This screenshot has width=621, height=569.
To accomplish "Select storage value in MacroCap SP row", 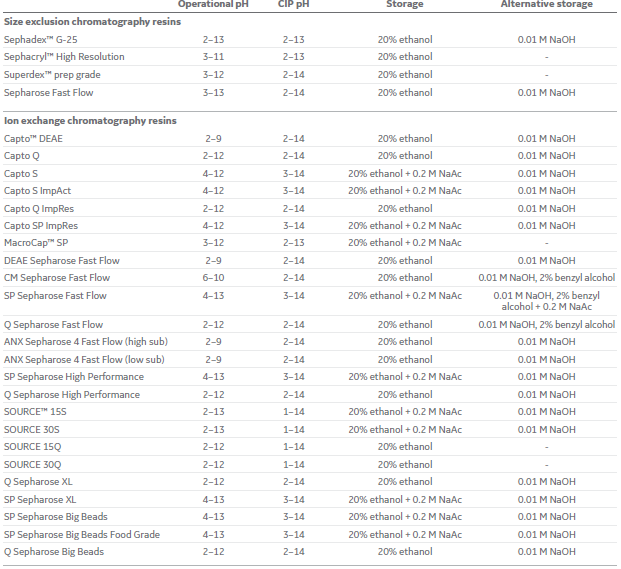I will (405, 243).
